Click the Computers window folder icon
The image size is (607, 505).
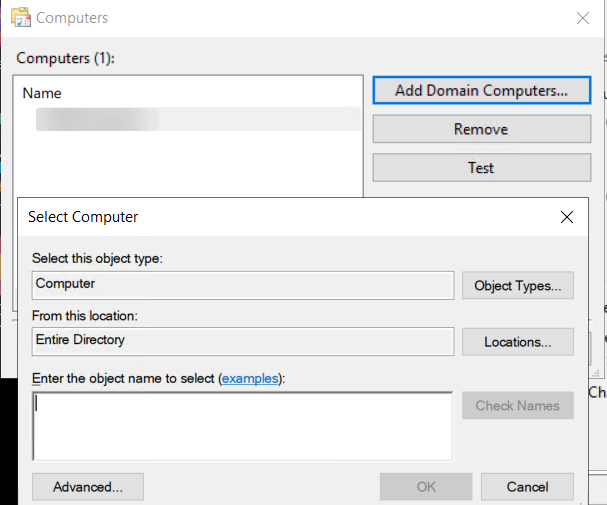[19, 18]
